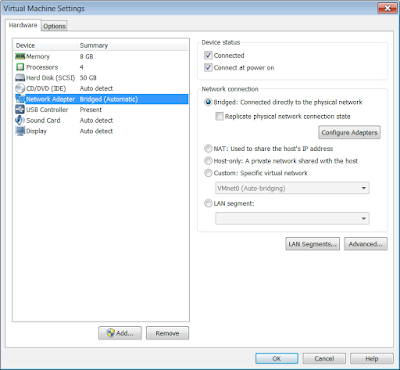
Task: Select the Display row label
Action: [x=37, y=131]
